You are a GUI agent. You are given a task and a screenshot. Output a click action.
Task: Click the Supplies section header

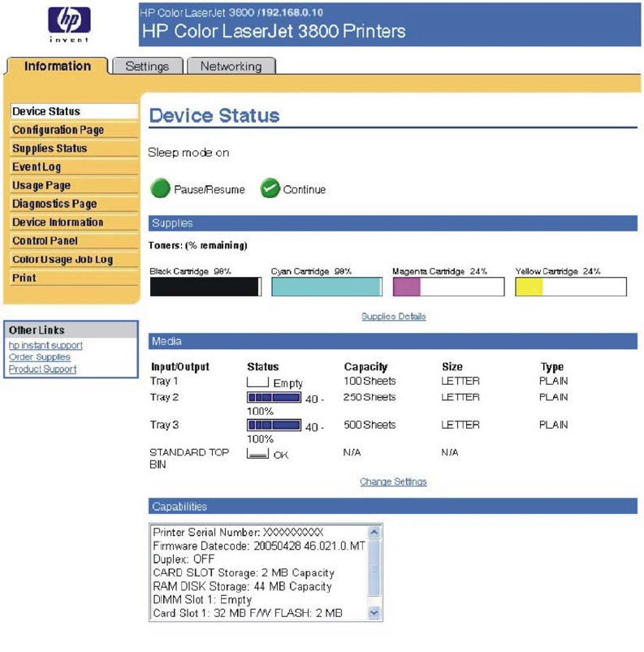[x=393, y=222]
